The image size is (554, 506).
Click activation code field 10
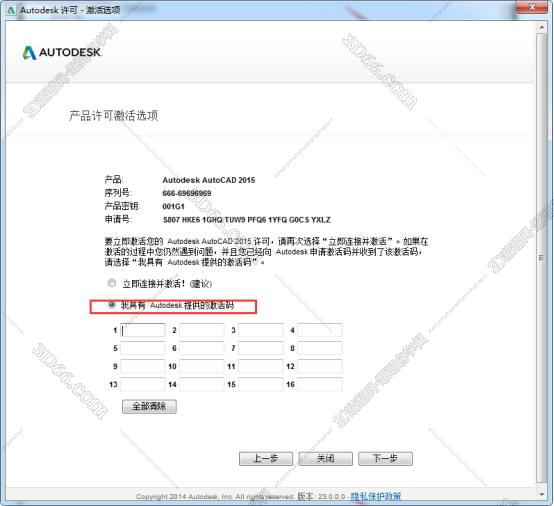202,366
